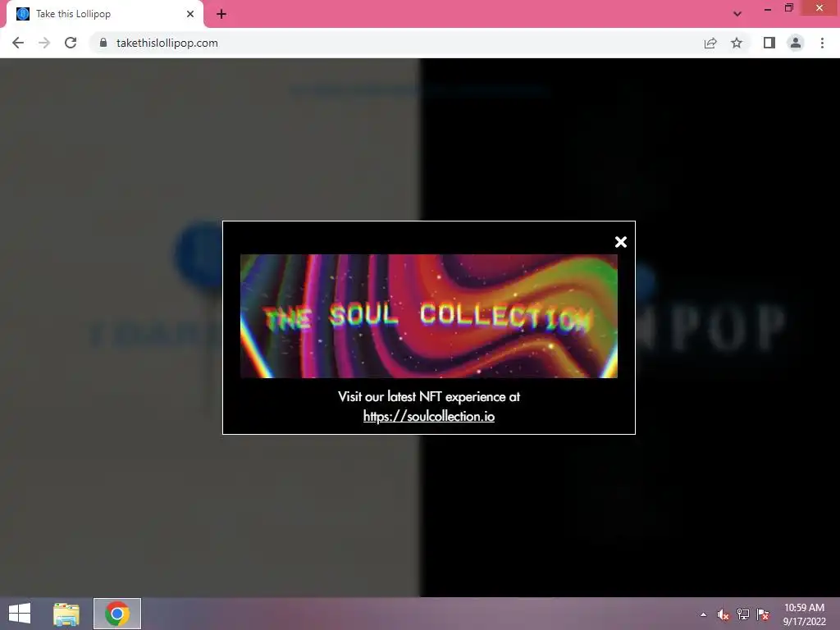Close the Soul Collection popup with the X
The image size is (840, 630).
[621, 242]
